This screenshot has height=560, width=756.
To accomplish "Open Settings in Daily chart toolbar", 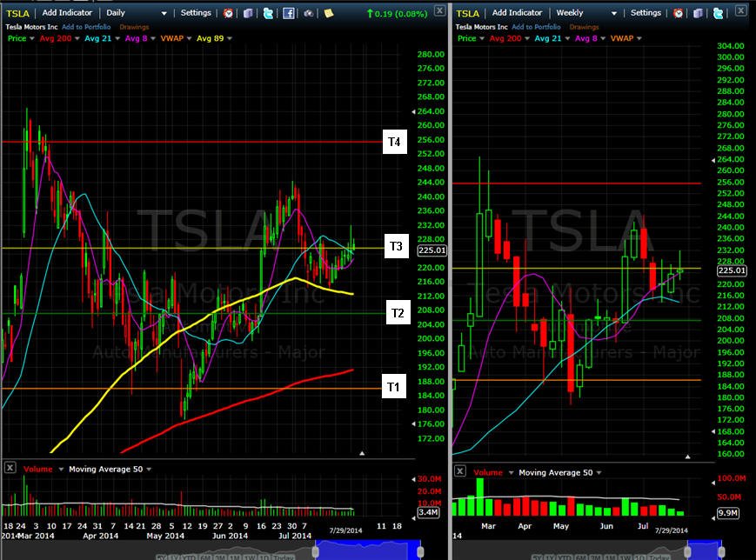I will point(196,13).
